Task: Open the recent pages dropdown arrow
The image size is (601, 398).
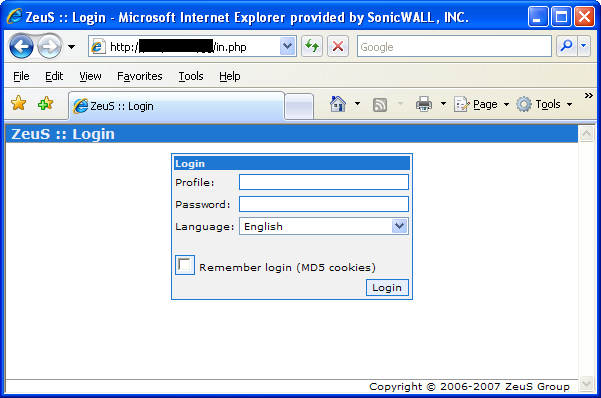Action: (71, 47)
